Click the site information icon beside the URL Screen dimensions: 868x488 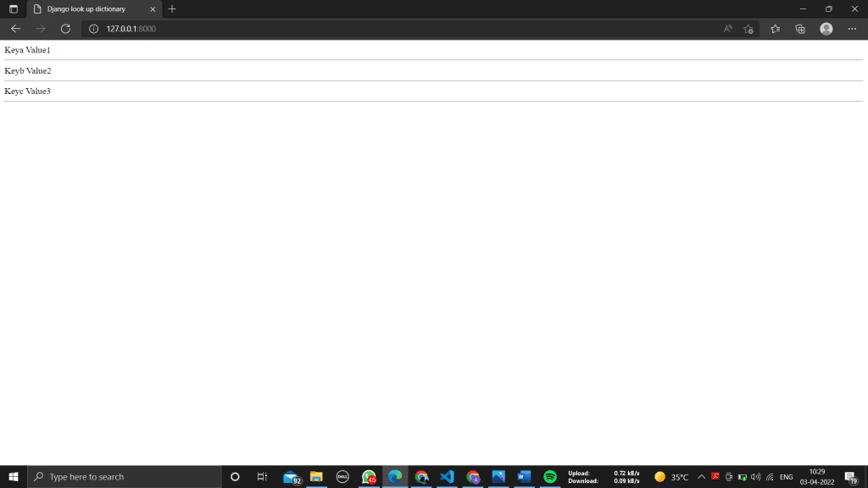click(92, 28)
